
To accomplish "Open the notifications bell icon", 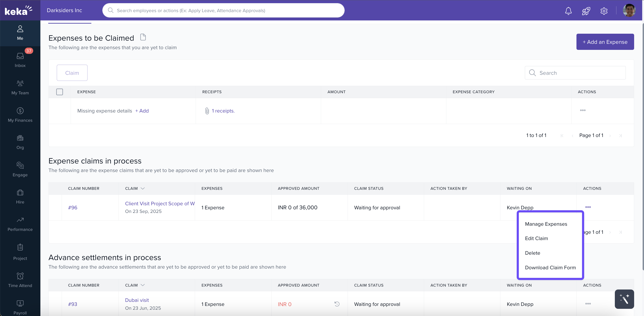I will (568, 11).
